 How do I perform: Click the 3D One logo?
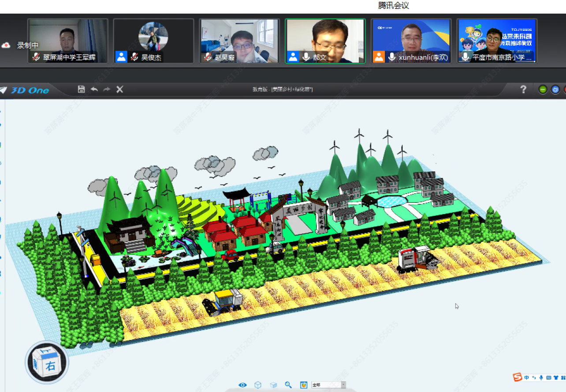coord(24,90)
